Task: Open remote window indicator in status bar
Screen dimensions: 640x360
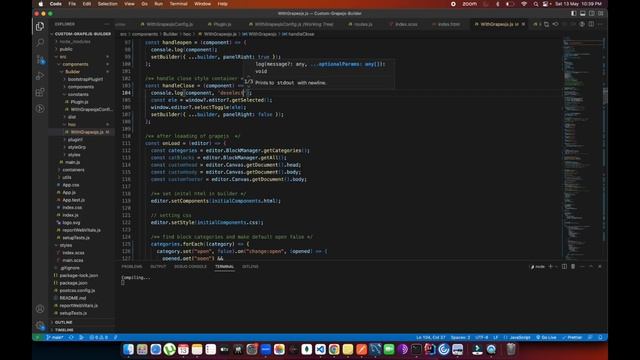Action: pos(37,338)
